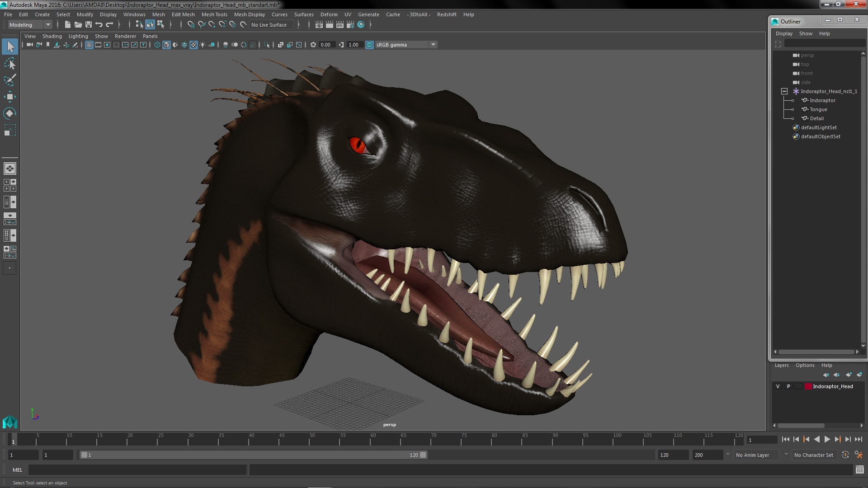Toggle wireframe shading in viewport
The height and width of the screenshot is (488, 868).
point(157,45)
